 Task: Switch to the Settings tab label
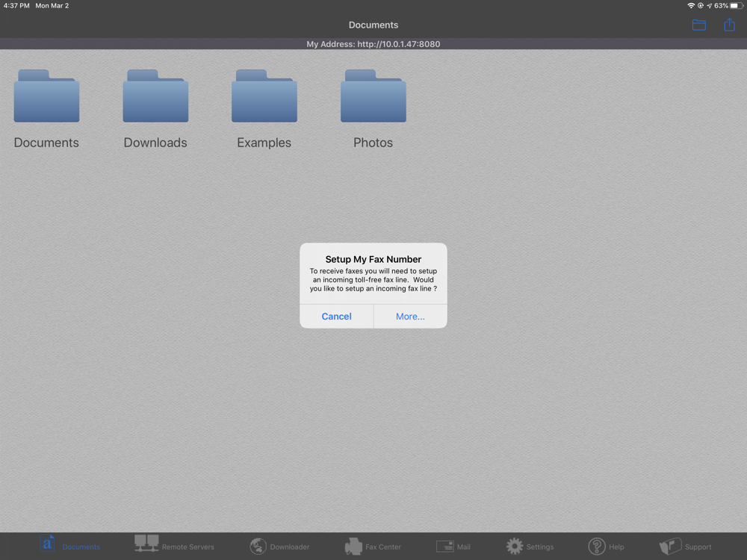point(540,547)
